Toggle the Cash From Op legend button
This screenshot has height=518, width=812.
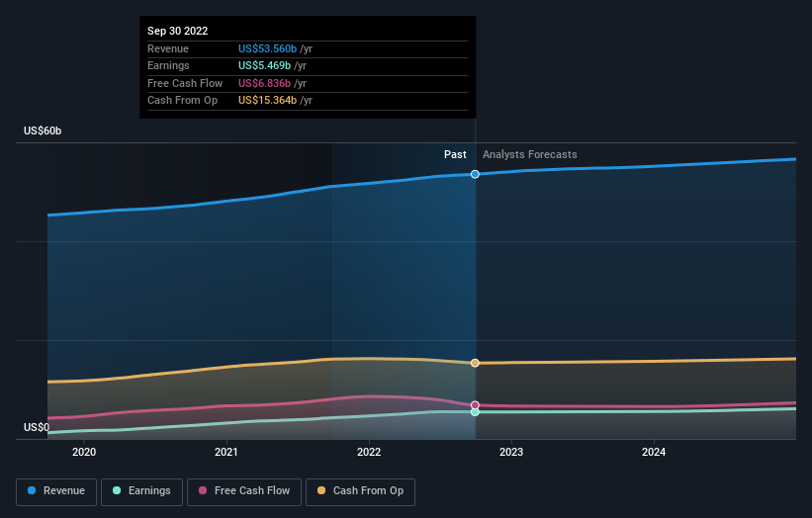(360, 491)
